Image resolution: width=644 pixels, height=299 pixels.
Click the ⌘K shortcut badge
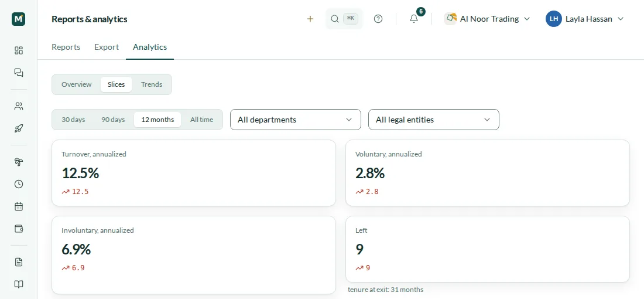coord(351,19)
